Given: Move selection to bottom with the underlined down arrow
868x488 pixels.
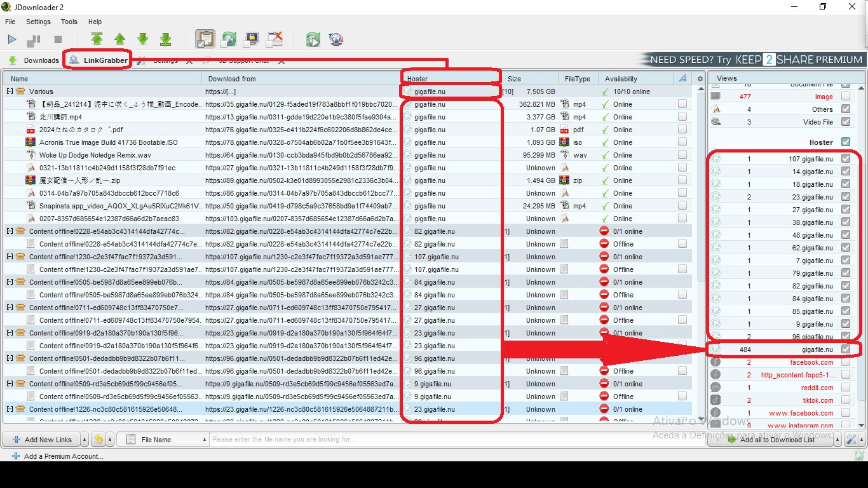Looking at the screenshot, I should (x=165, y=39).
